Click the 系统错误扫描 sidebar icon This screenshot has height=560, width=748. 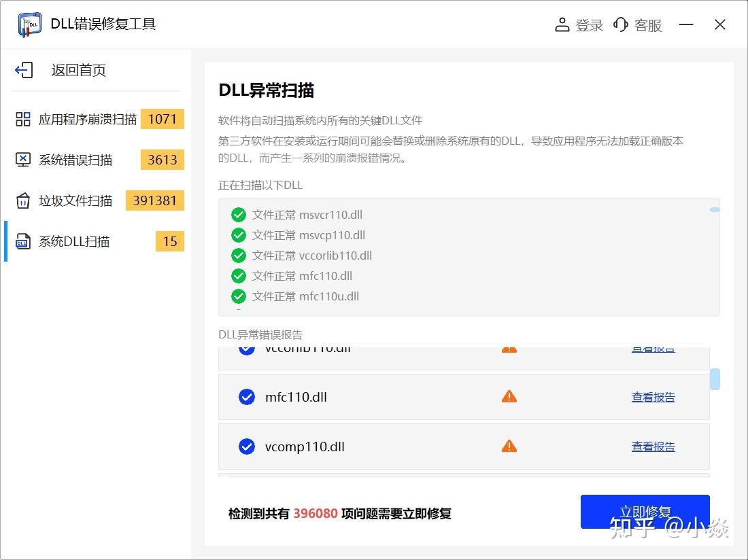click(x=24, y=160)
